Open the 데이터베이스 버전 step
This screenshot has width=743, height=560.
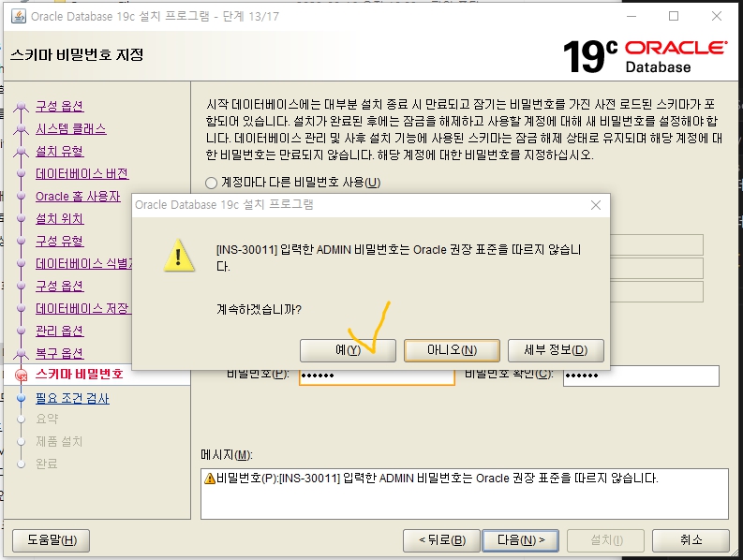82,173
